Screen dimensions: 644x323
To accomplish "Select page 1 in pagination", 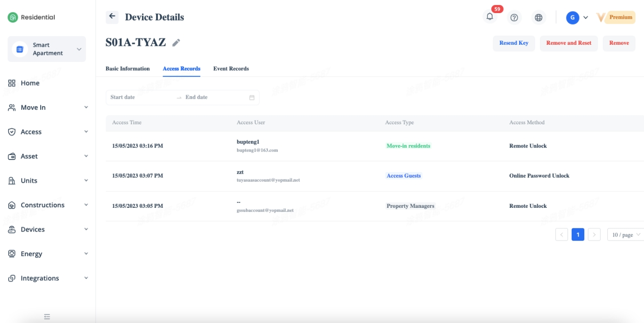I will 578,234.
